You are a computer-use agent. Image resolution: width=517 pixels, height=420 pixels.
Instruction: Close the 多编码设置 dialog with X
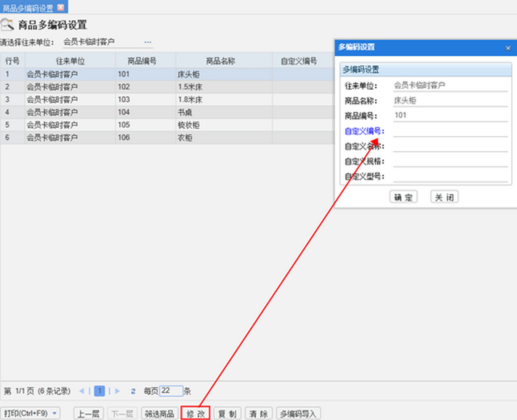tap(508, 48)
